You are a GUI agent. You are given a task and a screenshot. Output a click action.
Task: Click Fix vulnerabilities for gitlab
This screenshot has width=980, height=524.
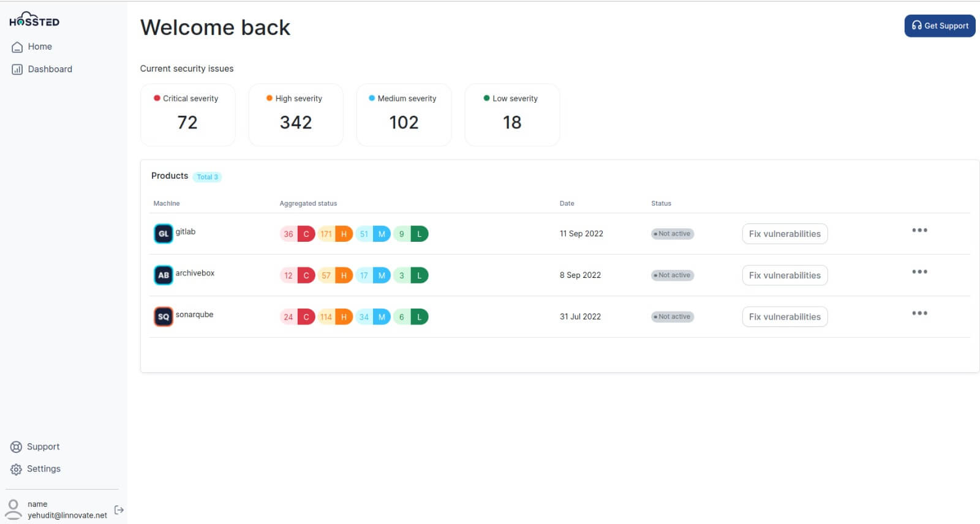pos(785,234)
